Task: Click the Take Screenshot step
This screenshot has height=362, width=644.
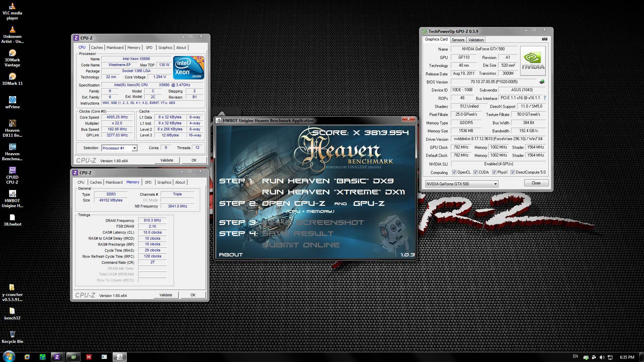Action: [313, 223]
